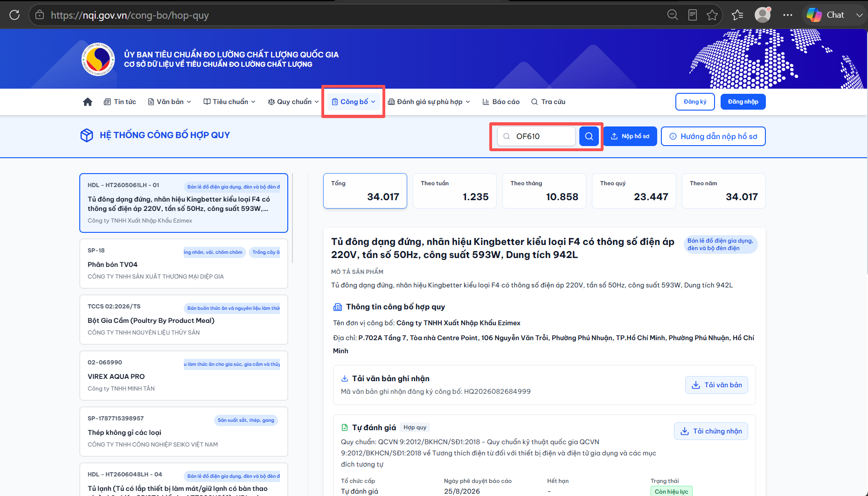Open the browser settings ellipsis menu
Image resolution: width=868 pixels, height=496 pixels.
(x=788, y=15)
